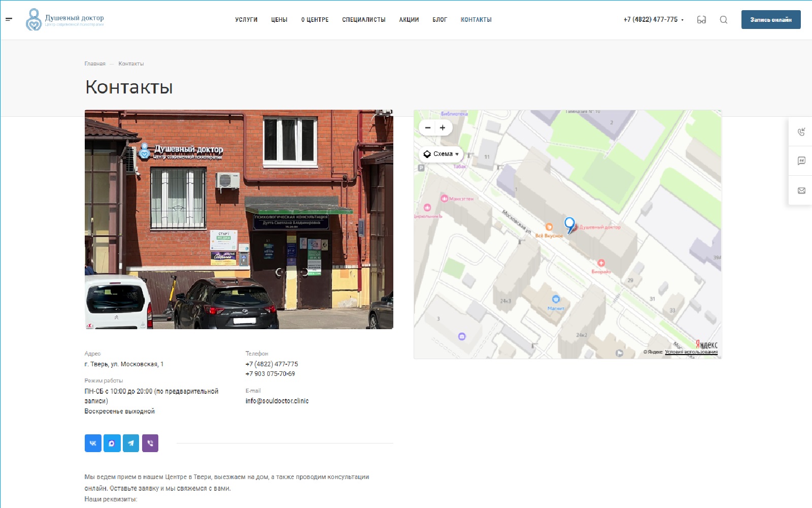812x508 pixels.
Task: Click the parking P icon on the map
Action: 421,168
